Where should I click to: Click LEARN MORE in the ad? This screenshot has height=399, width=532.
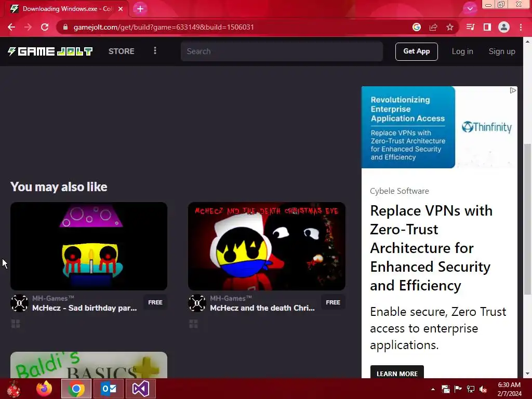(397, 373)
